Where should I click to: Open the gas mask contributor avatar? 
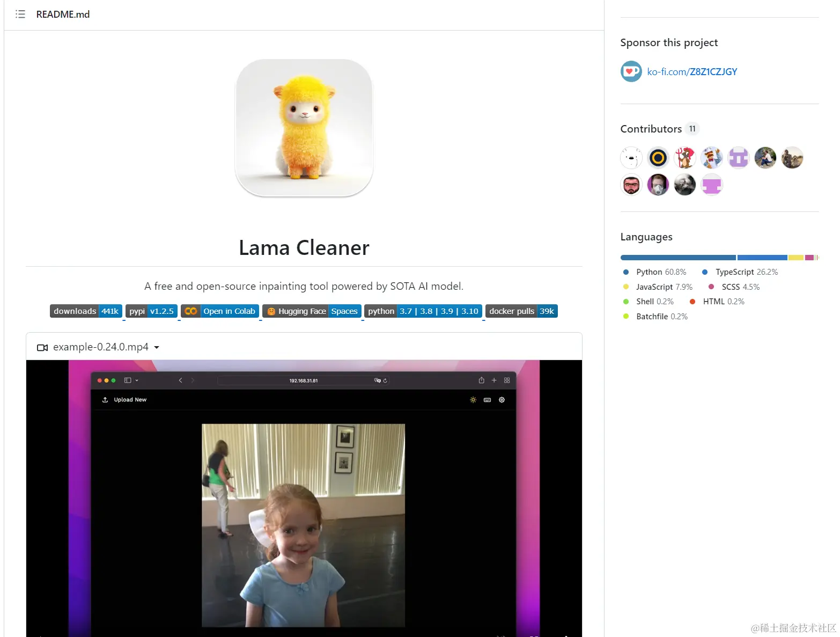pos(658,185)
